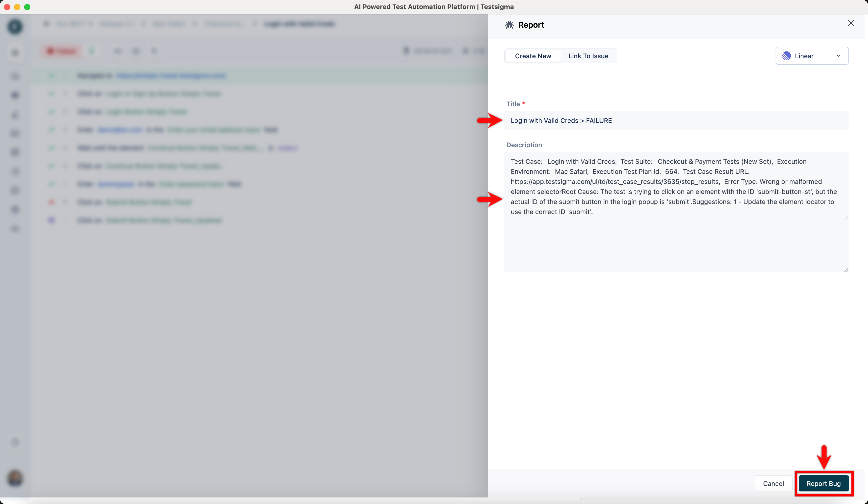Click the green macOS fullscreen button
Viewport: 868px width, 504px height.
27,7
